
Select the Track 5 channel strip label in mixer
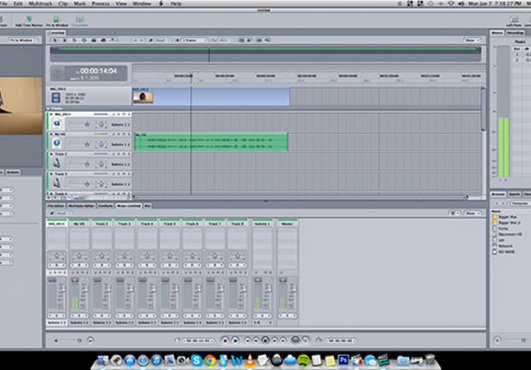[170, 224]
